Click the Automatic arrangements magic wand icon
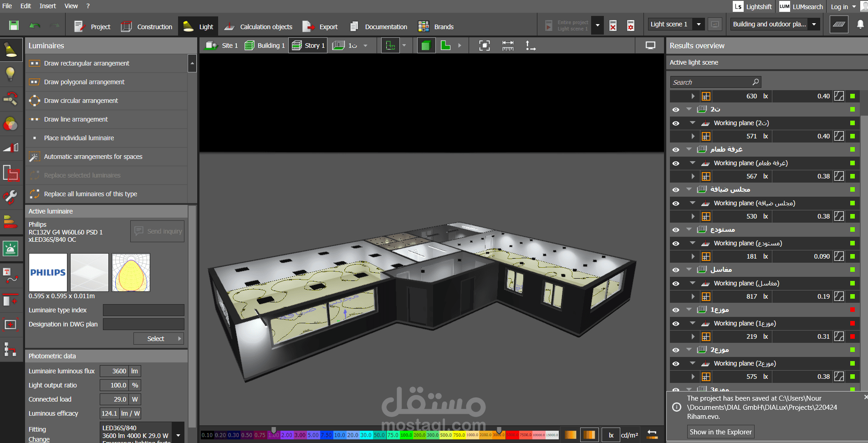Screen dimensions: 868x443 [35, 157]
